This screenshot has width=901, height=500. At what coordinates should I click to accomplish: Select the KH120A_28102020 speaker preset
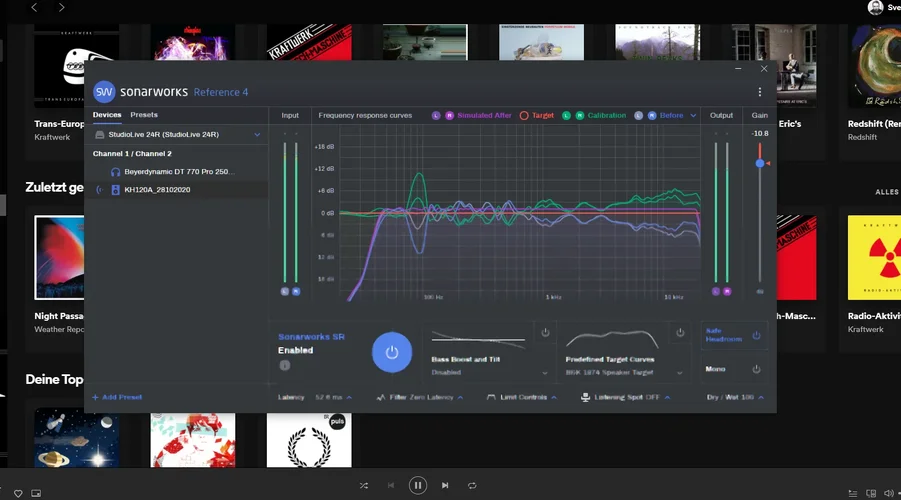tap(156, 189)
